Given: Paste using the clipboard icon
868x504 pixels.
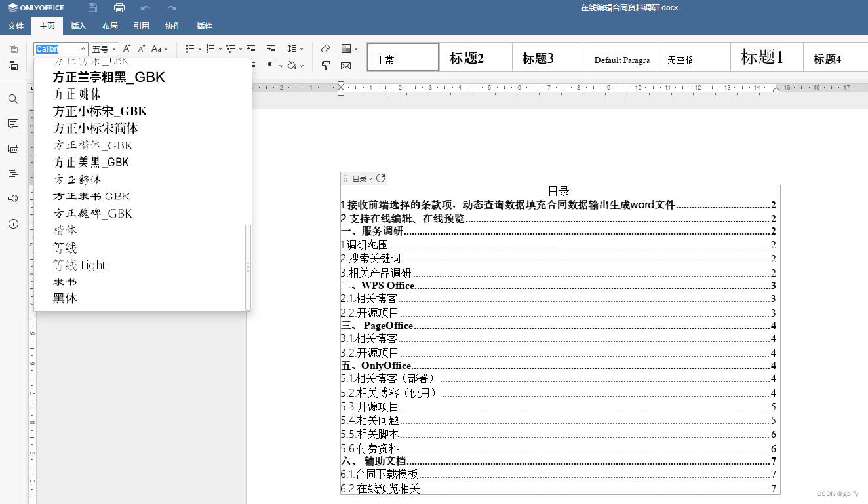Looking at the screenshot, I should pyautogui.click(x=12, y=66).
